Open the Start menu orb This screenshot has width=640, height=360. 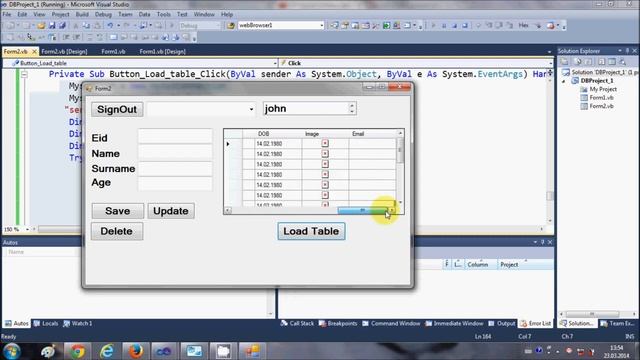[11, 351]
